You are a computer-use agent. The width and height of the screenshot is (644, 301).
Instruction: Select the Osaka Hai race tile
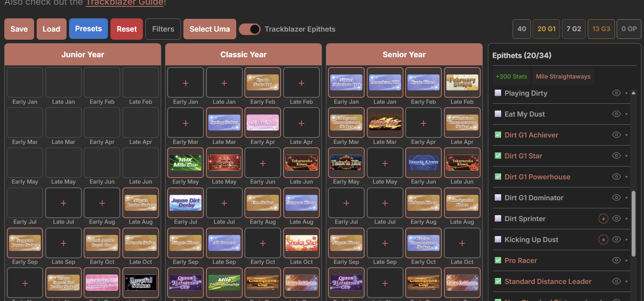385,123
